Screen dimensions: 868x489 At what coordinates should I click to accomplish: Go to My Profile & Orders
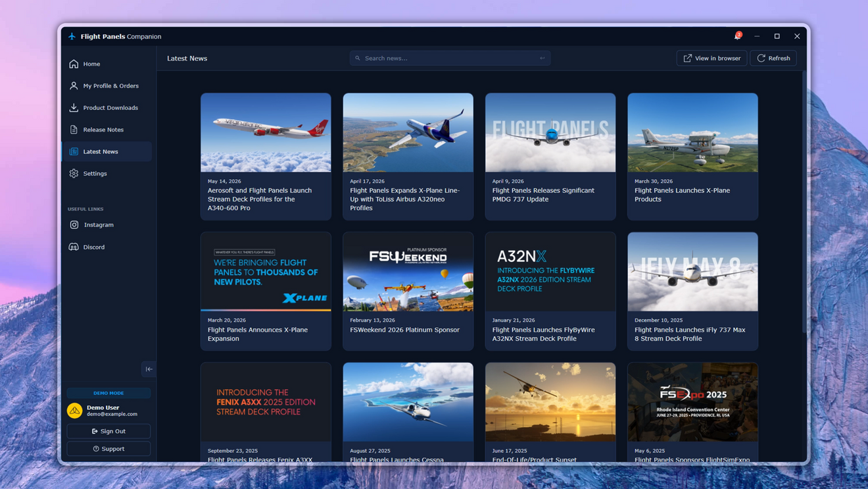[110, 86]
